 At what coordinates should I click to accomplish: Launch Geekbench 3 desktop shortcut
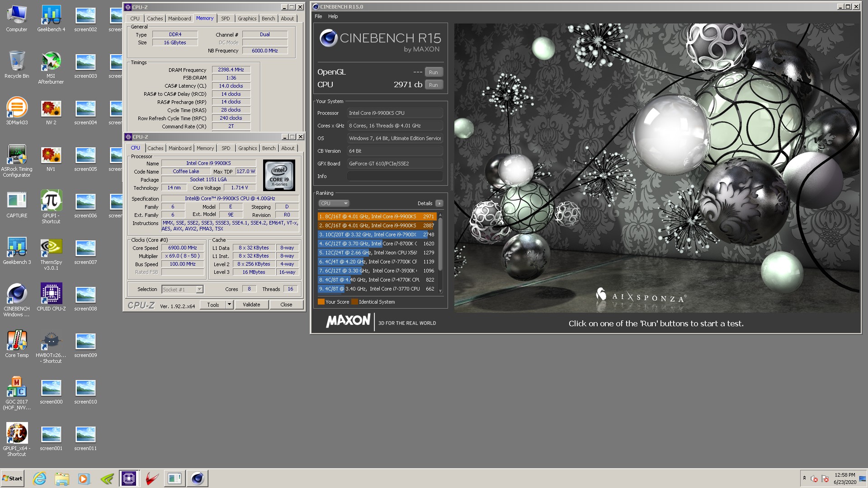click(17, 251)
